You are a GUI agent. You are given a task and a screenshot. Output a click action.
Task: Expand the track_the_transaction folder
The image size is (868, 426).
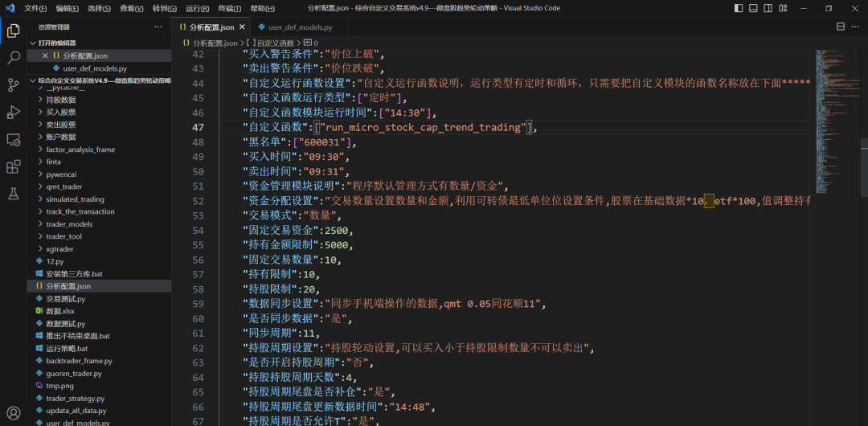(x=100, y=211)
